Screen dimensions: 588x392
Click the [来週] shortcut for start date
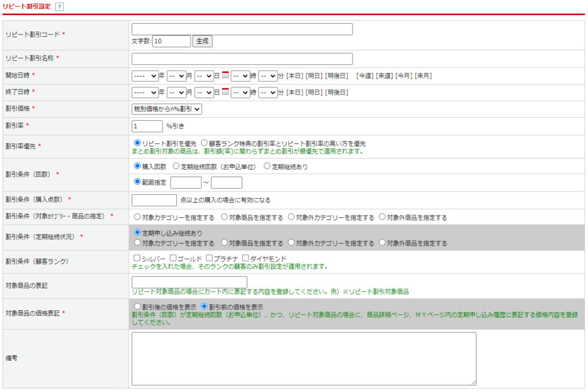point(384,76)
